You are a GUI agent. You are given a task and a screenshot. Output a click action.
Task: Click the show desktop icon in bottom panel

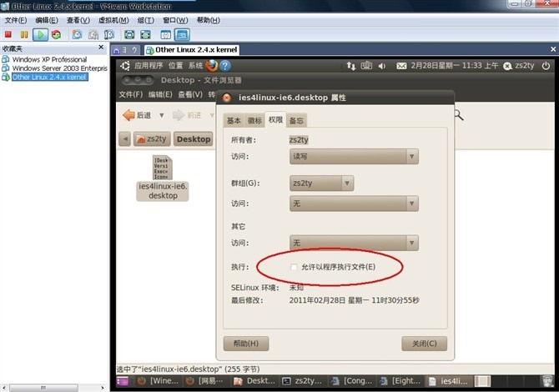click(122, 381)
